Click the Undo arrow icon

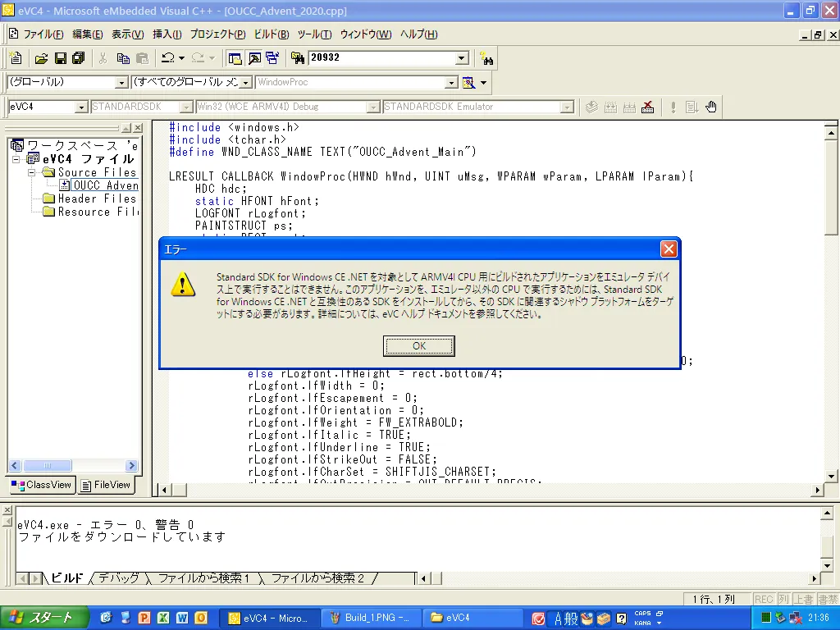(168, 58)
